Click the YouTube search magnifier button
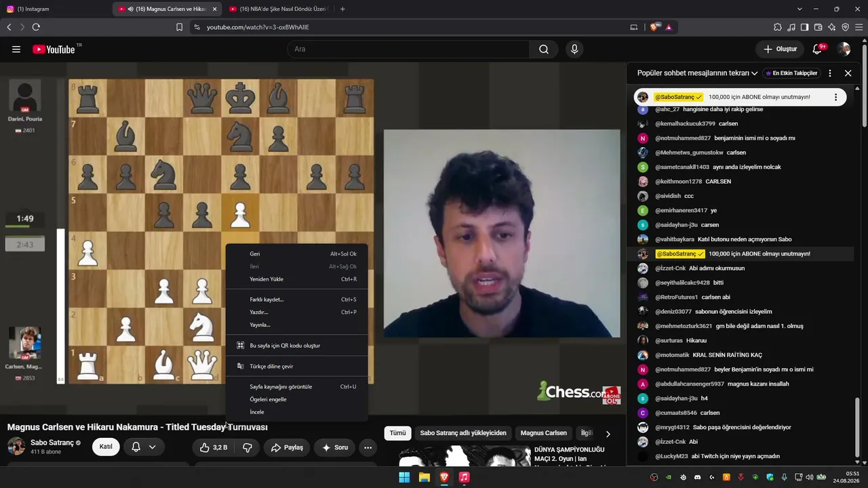 click(544, 49)
